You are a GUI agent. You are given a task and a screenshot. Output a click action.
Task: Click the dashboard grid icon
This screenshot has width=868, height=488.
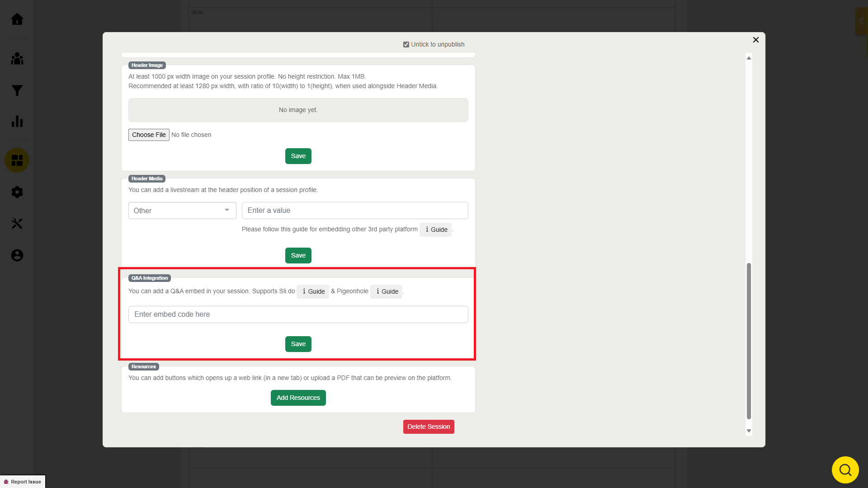coord(17,160)
